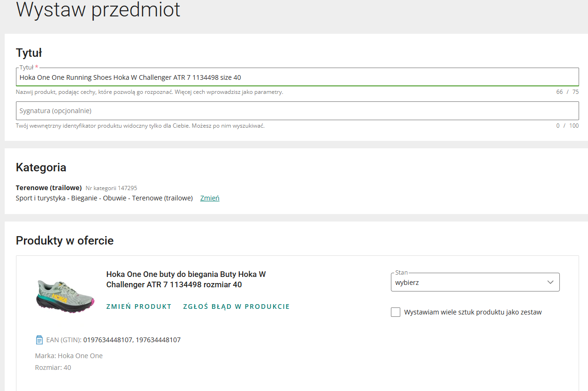Viewport: 588px width, 391px height.
Task: Click the title character counter 66 / 75
Action: coord(567,92)
